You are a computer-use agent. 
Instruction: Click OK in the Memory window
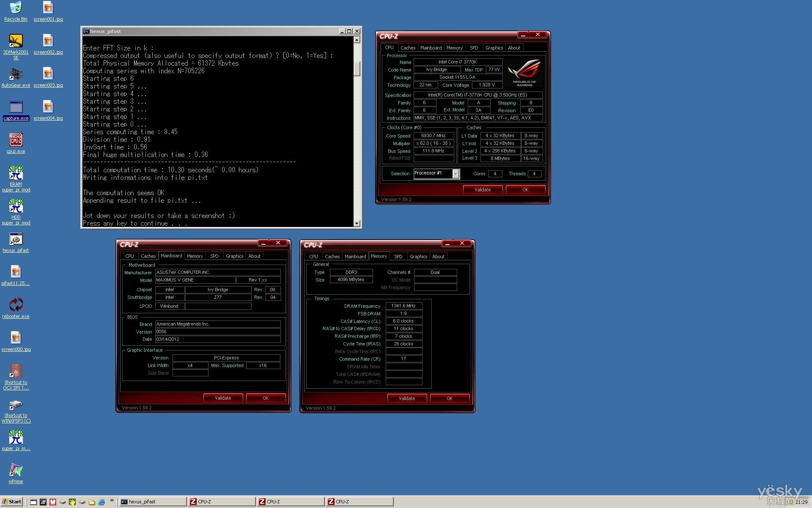[450, 398]
